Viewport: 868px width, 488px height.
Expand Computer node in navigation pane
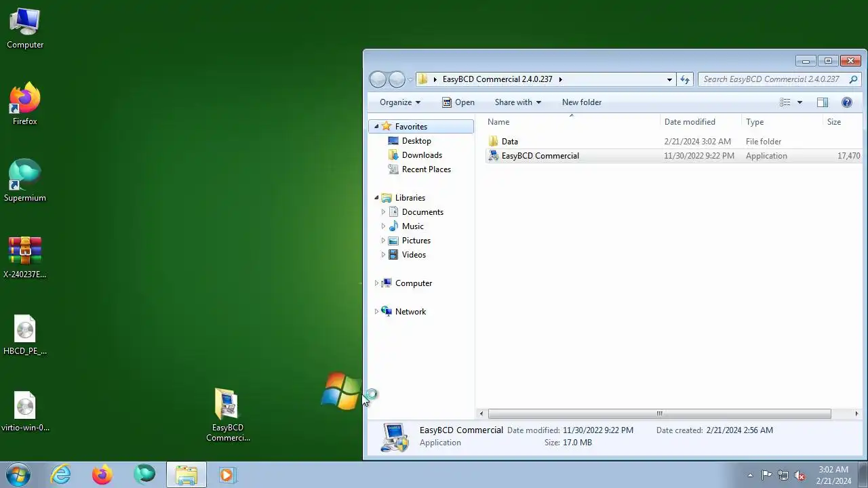(x=376, y=283)
